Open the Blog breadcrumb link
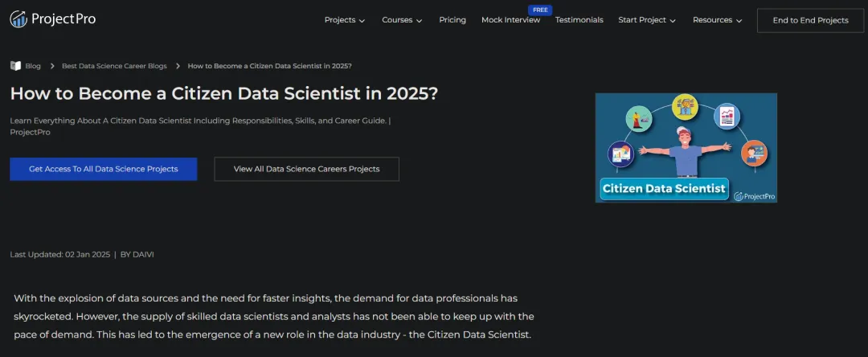868x357 pixels. point(33,66)
